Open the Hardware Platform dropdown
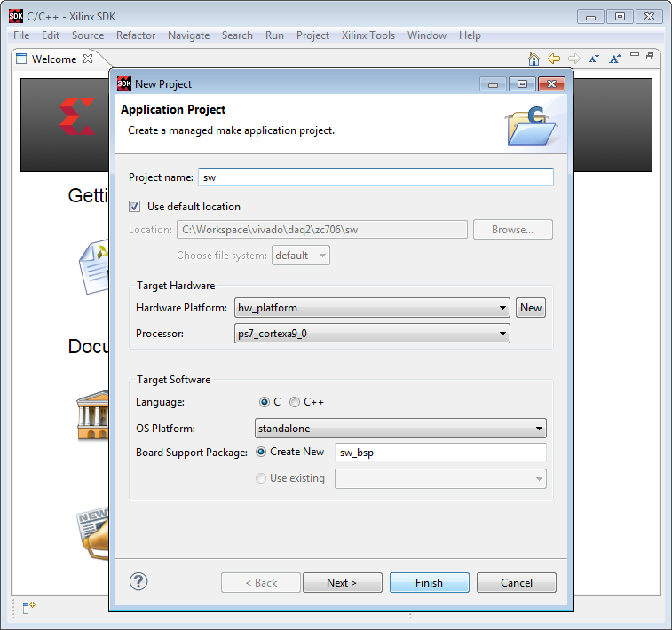 372,308
